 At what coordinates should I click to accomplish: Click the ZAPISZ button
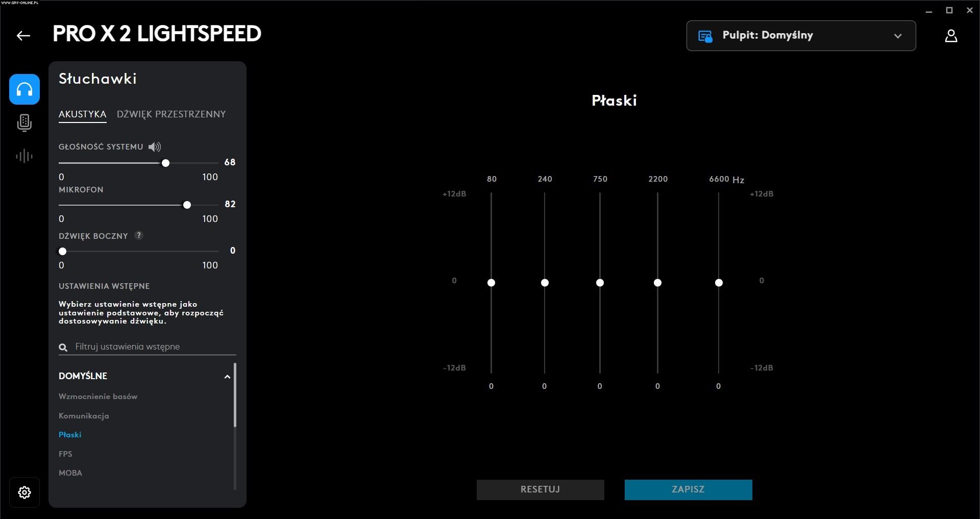688,489
